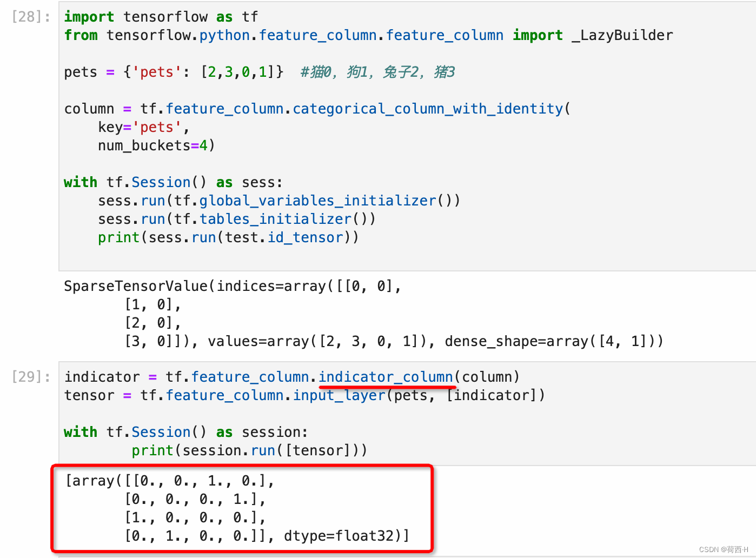
Task: Click the [29] cell prompt label
Action: [31, 377]
